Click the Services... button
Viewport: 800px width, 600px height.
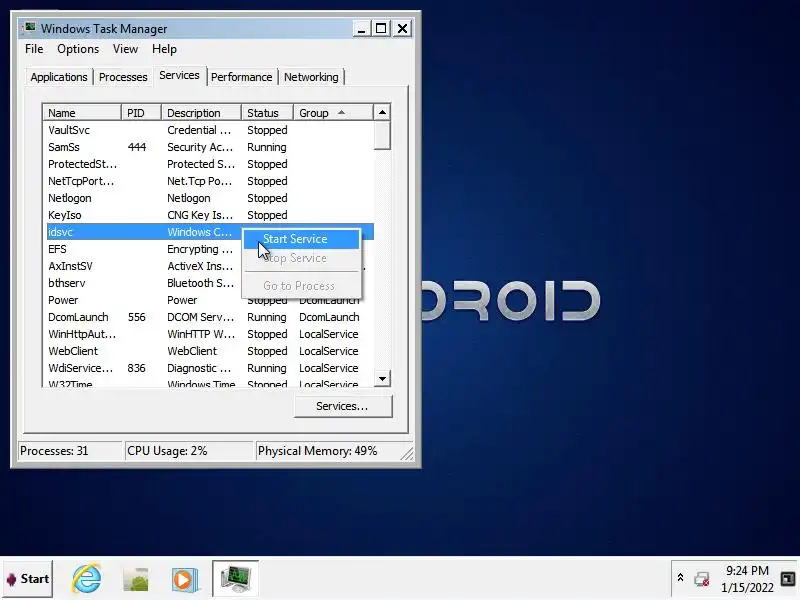point(342,406)
